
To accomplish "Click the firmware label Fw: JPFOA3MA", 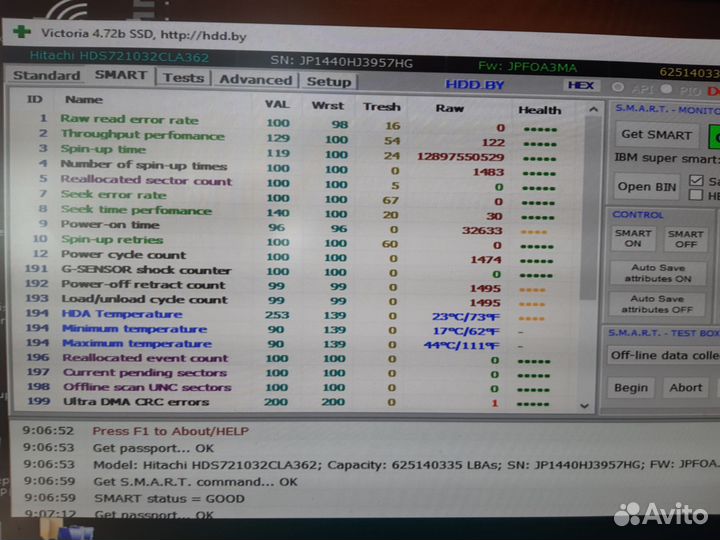I will (x=527, y=67).
